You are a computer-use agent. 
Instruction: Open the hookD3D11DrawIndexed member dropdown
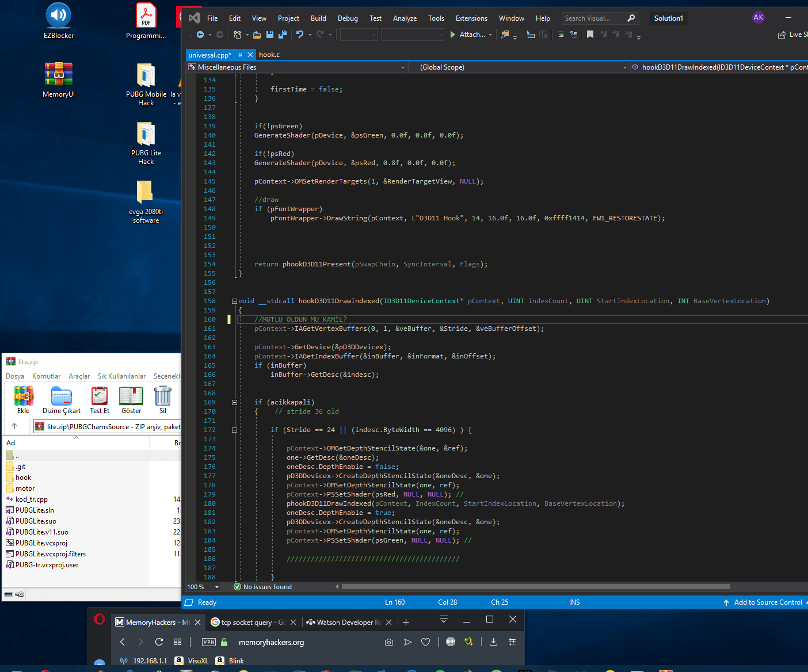pyautogui.click(x=719, y=67)
